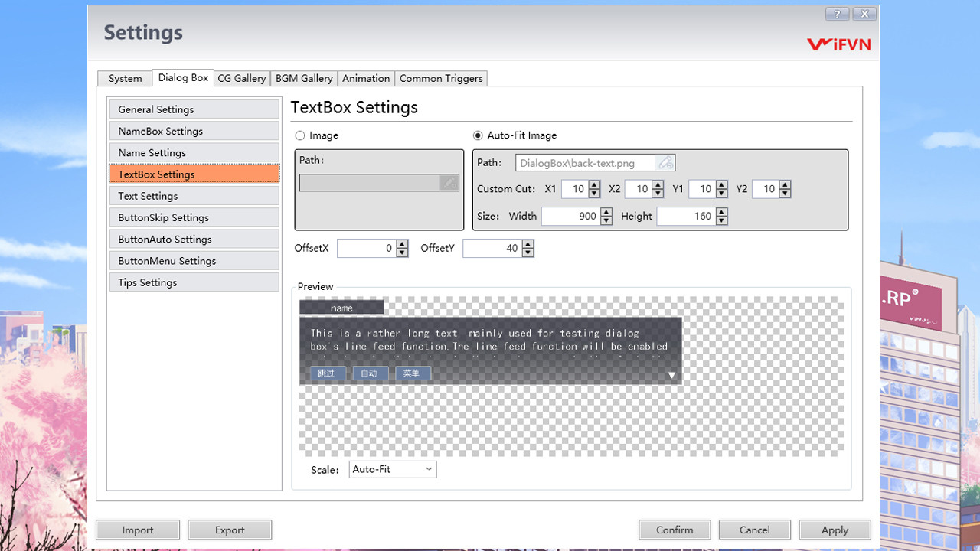Open the Common Triggers tab

pyautogui.click(x=441, y=78)
